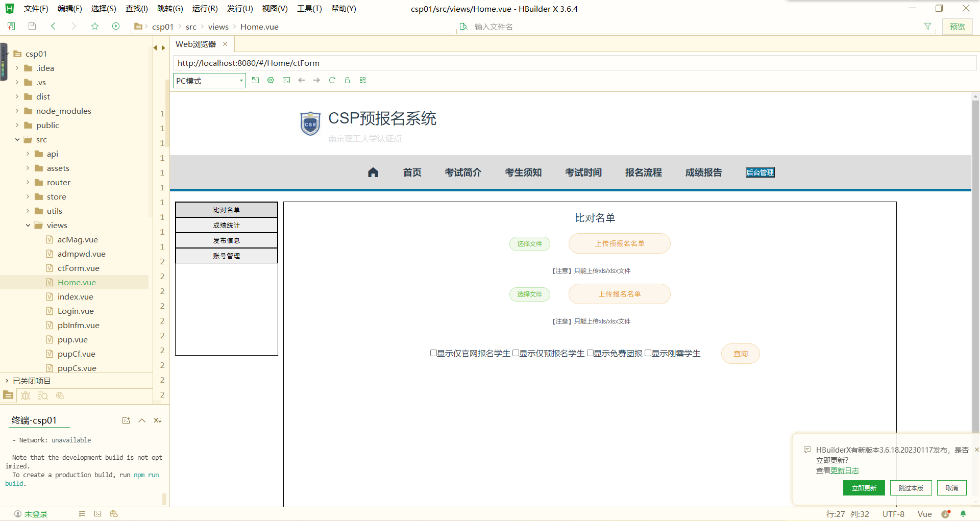Click the 上传预报名名单 button
The image size is (980, 521).
(x=619, y=243)
